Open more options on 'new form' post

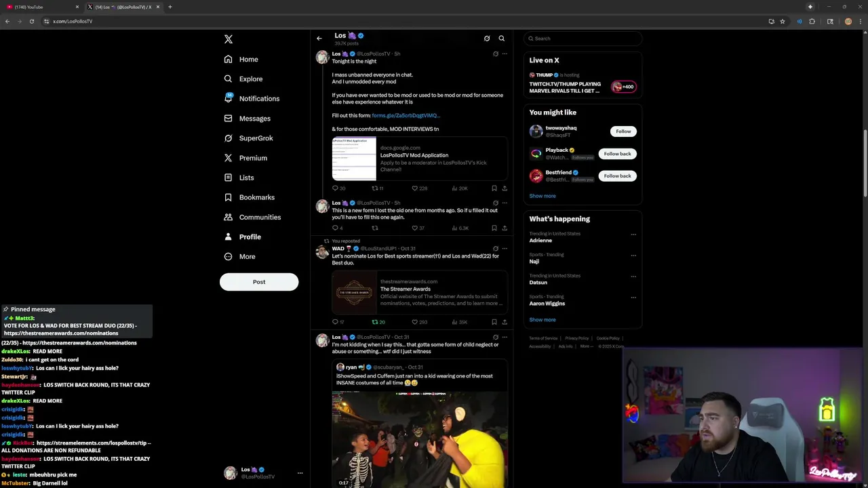tap(505, 203)
